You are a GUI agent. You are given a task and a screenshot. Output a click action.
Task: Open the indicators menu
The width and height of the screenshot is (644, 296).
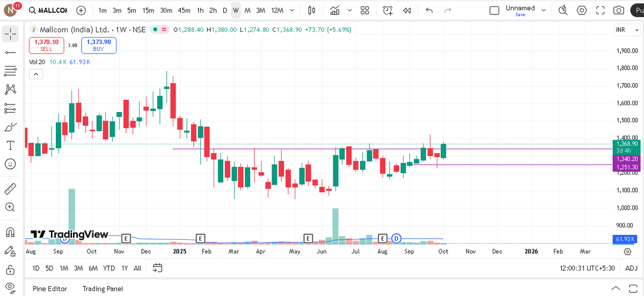click(x=335, y=10)
